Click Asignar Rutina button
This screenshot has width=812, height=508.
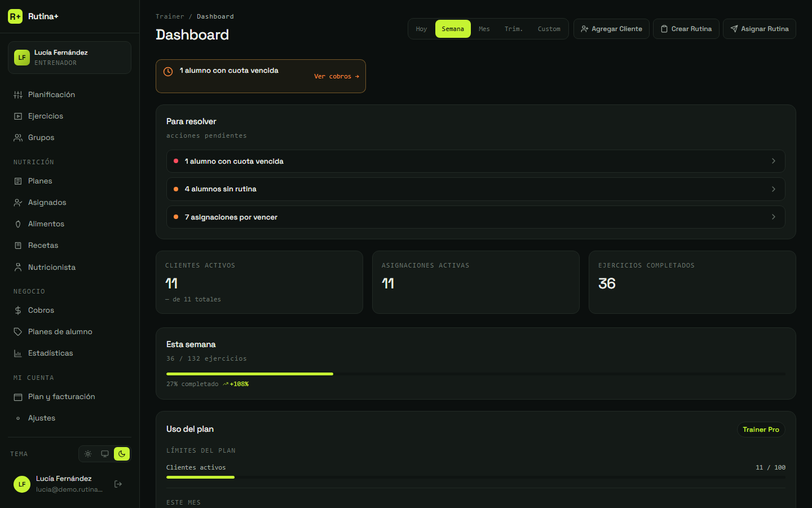pyautogui.click(x=760, y=29)
